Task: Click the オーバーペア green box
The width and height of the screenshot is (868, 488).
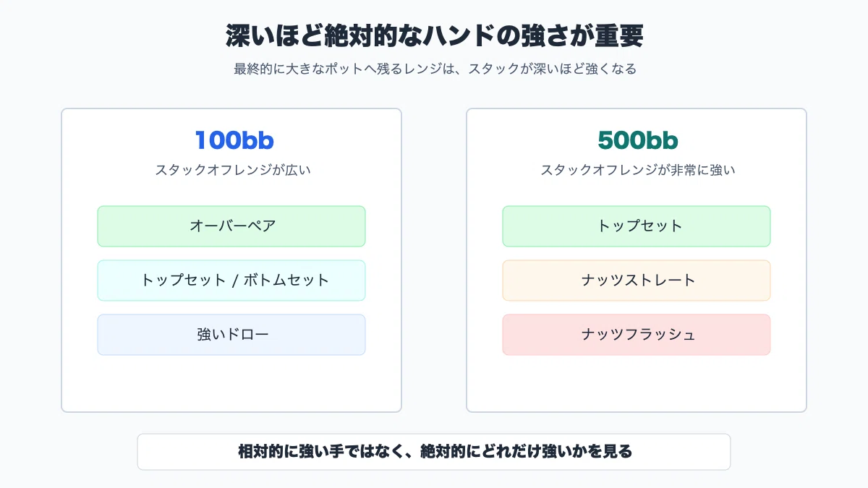Action: tap(231, 226)
